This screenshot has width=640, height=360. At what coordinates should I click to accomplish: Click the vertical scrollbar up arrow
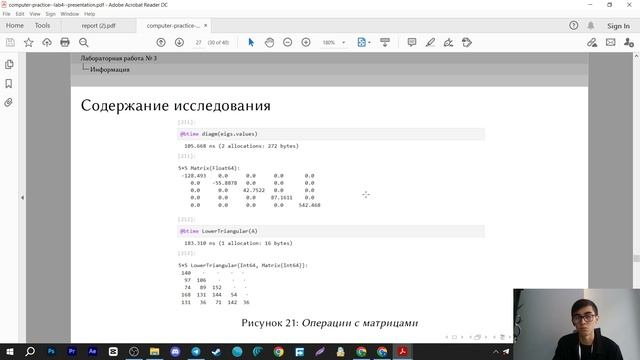pyautogui.click(x=636, y=56)
